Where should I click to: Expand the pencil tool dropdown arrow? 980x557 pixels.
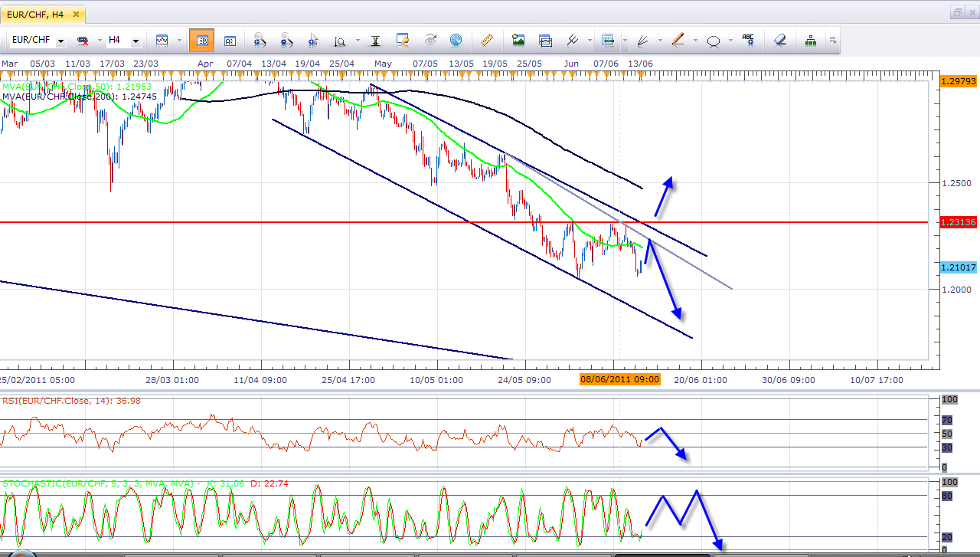695,41
